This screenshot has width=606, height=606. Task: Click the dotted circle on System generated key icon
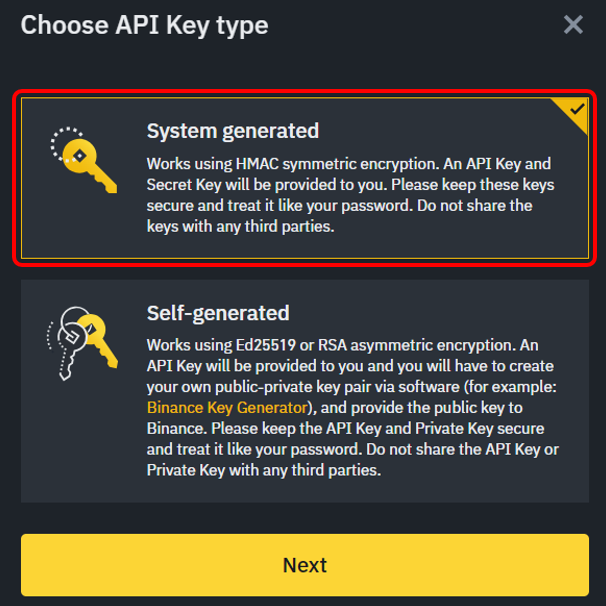point(65,144)
